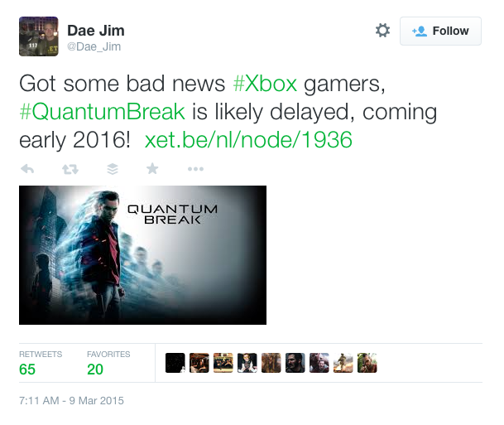
Task: Enlarge the Quantum Break image
Action: (142, 255)
